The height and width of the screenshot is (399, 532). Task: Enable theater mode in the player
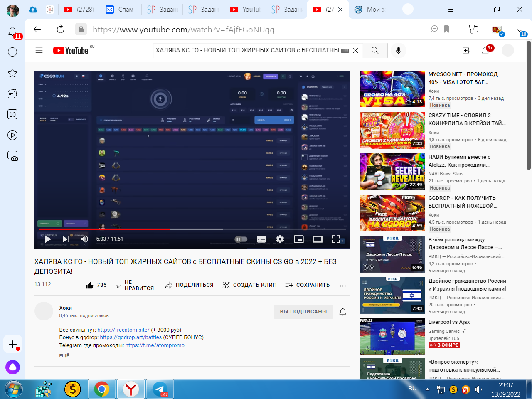coord(318,239)
